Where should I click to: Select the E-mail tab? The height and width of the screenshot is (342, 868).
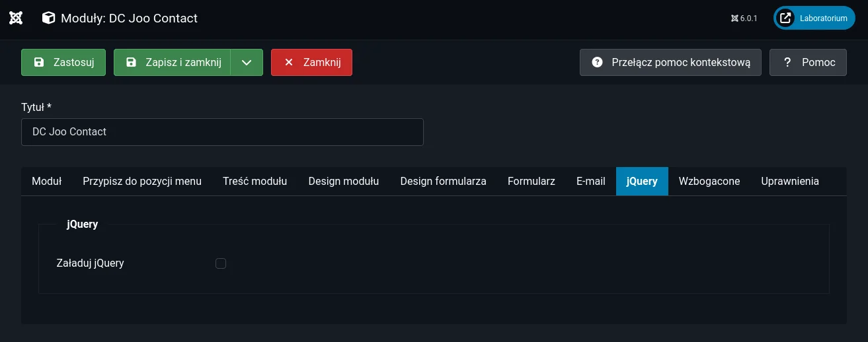tap(591, 181)
